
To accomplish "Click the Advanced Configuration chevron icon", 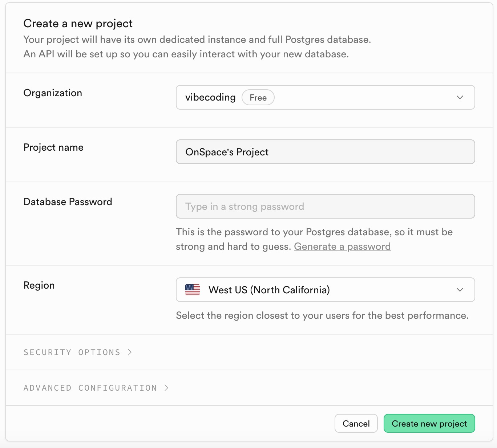I will [x=166, y=388].
